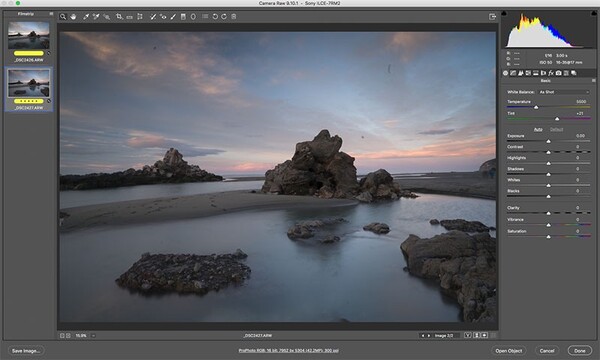This screenshot has width=600, height=360.
Task: Select _DSC2426.ARW thumbnail in filmstrip
Action: (x=29, y=35)
